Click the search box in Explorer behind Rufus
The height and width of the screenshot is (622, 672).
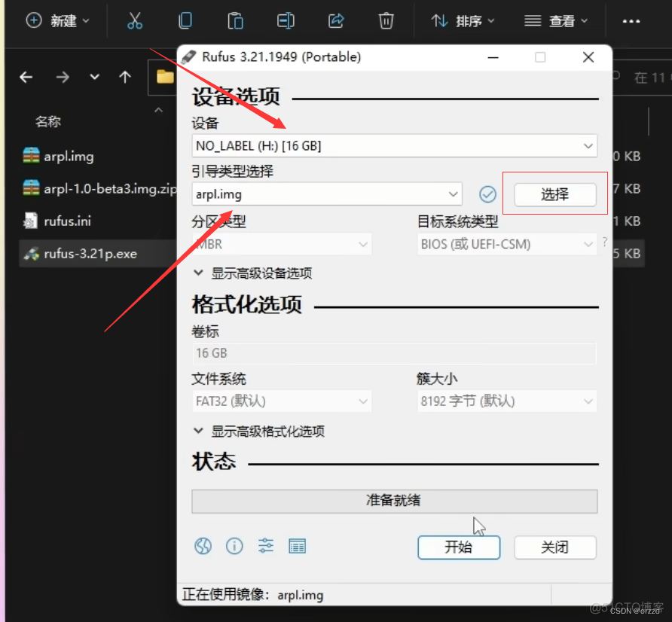click(641, 78)
